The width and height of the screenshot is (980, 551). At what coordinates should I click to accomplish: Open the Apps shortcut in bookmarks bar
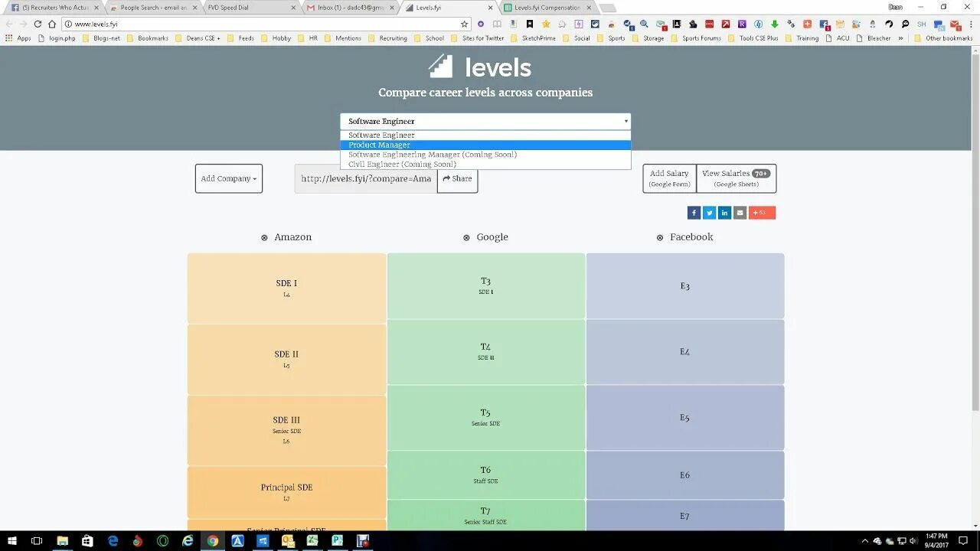[x=18, y=38]
